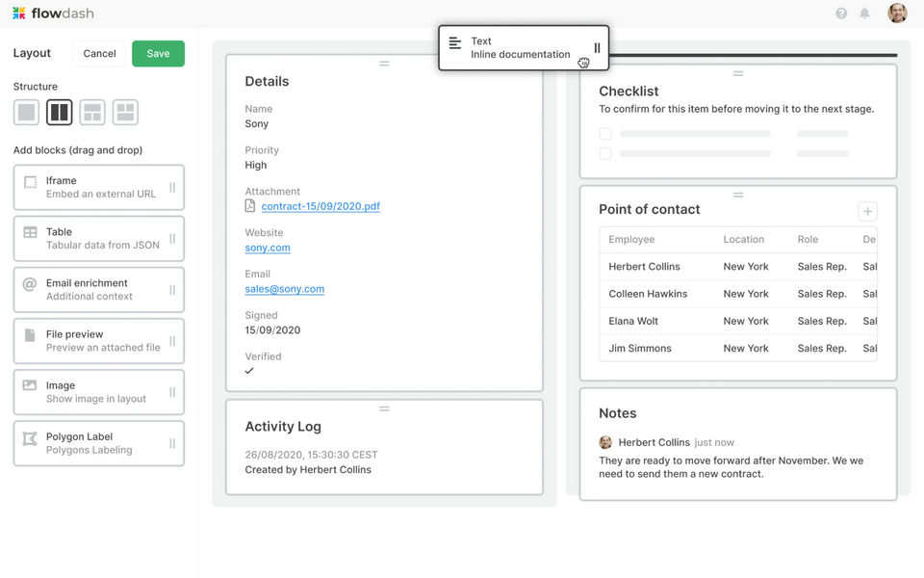This screenshot has width=924, height=578.
Task: Choose the bottom-row split structure layout
Action: click(x=125, y=113)
